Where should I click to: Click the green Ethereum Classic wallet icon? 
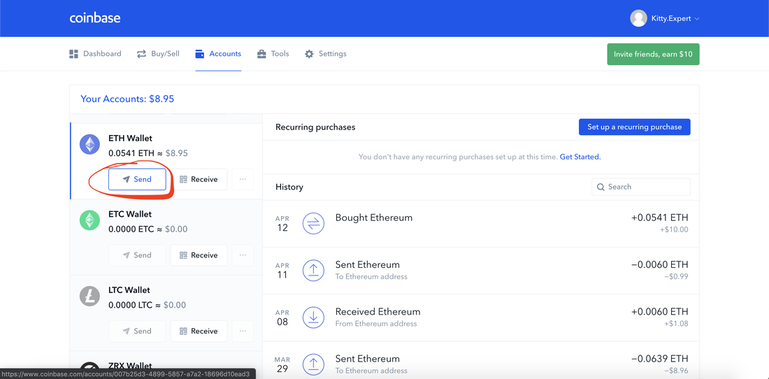pyautogui.click(x=90, y=221)
